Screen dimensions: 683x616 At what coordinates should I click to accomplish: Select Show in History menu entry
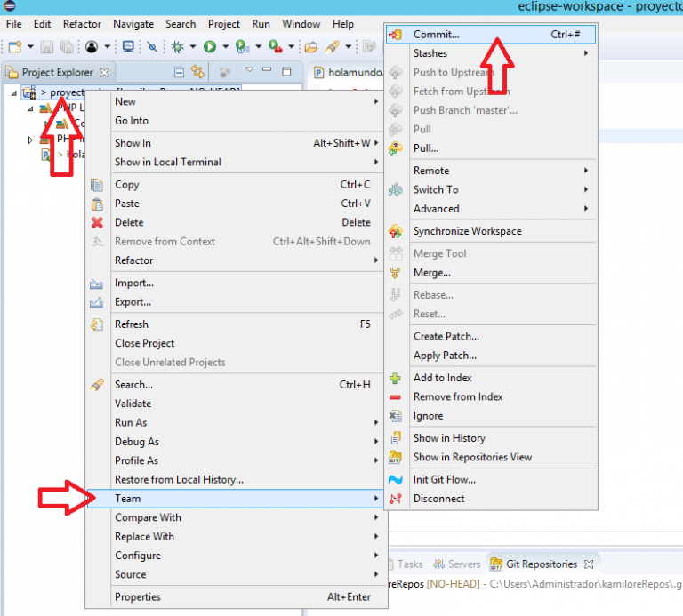[449, 437]
